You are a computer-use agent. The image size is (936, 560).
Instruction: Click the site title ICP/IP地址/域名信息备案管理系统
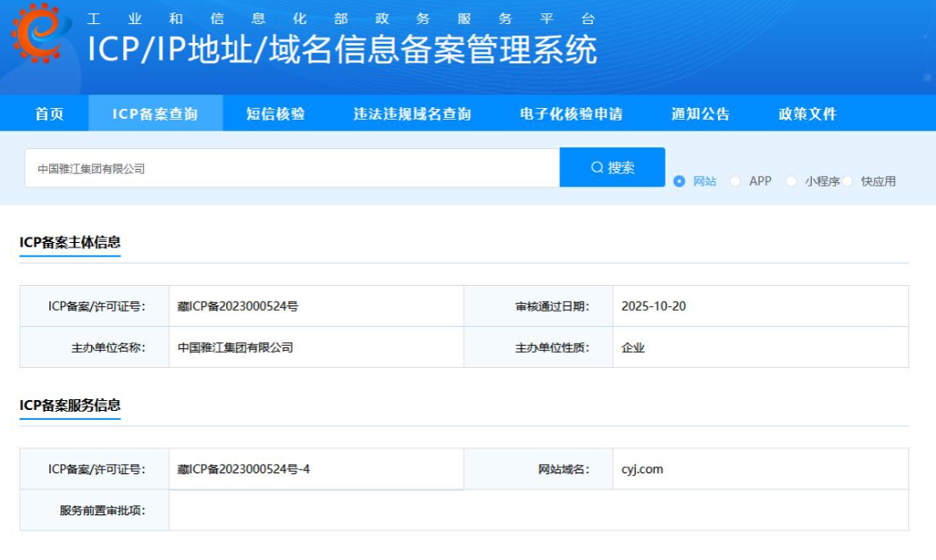point(341,50)
